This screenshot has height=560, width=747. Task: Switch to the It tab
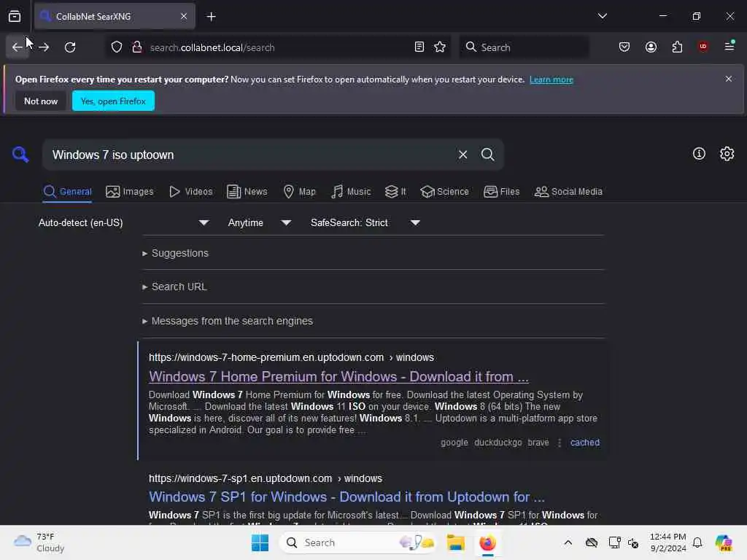point(395,192)
